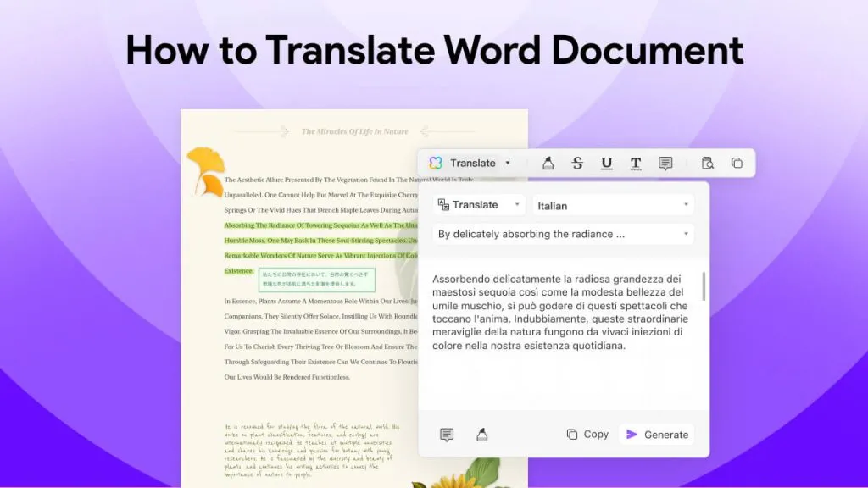This screenshot has height=488, width=868.
Task: Select the highlighter tool in toolbar
Action: 548,164
